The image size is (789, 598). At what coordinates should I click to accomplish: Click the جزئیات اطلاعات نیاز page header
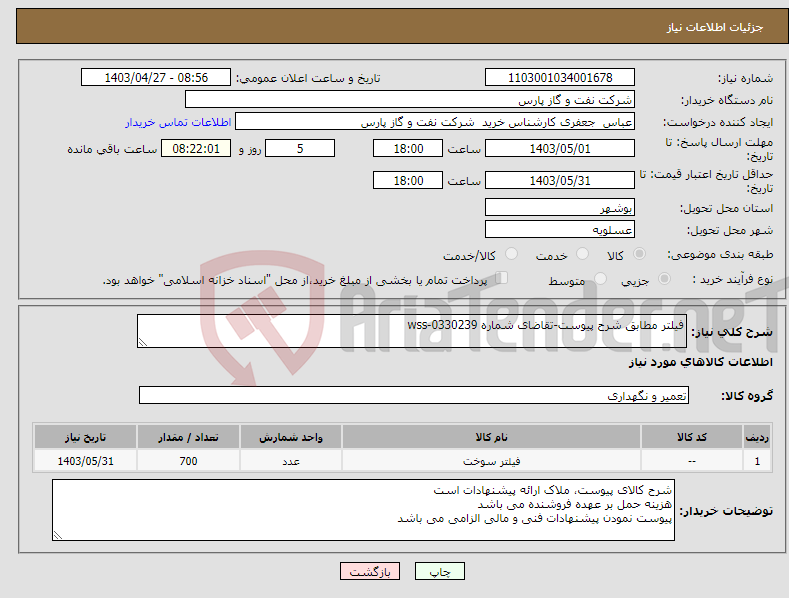[x=715, y=27]
